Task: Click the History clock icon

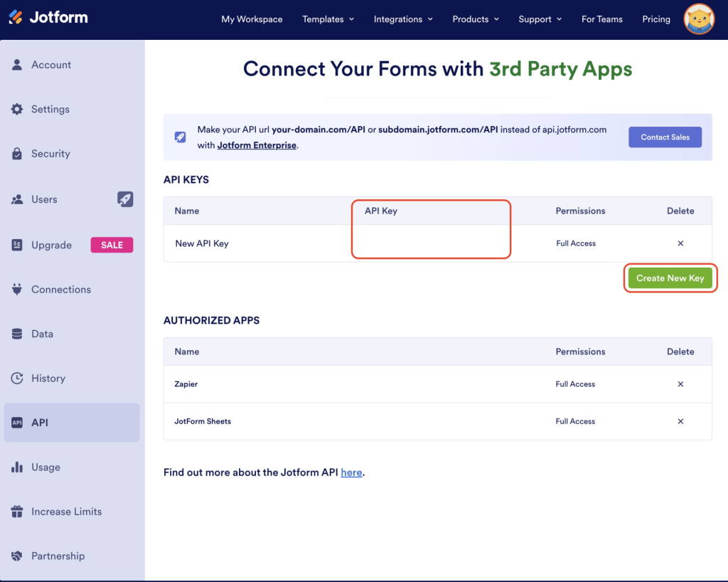Action: click(17, 378)
